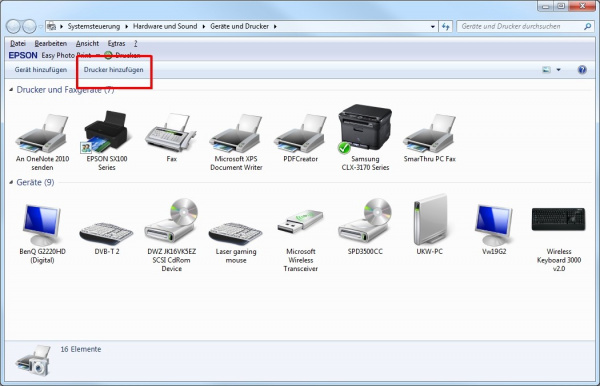
Task: Click the control panel icon in address bar
Action: coord(51,26)
